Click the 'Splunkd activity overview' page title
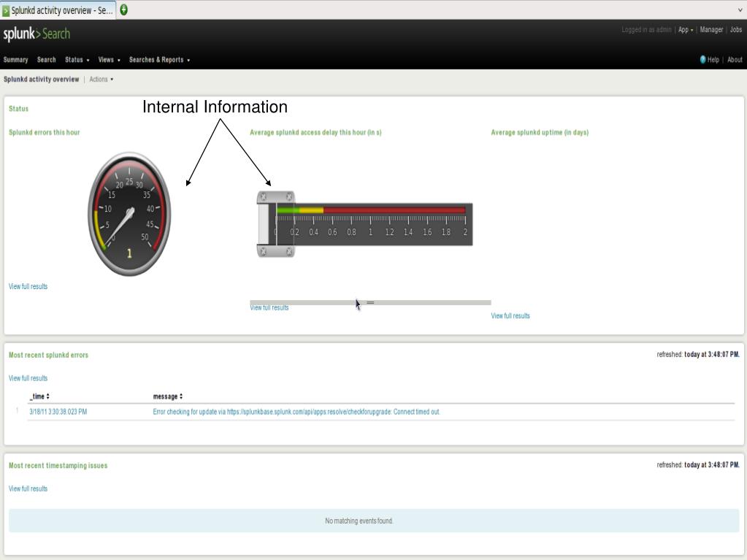The image size is (747, 560). [42, 79]
